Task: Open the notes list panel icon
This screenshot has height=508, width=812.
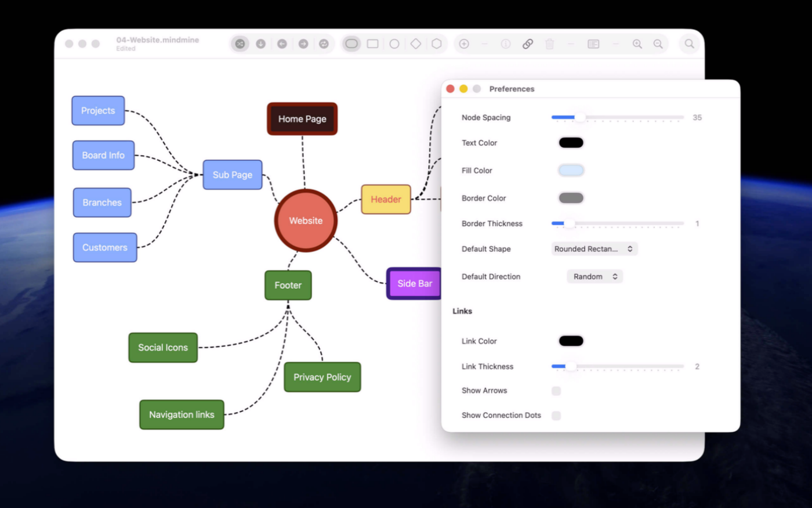Action: tap(593, 44)
